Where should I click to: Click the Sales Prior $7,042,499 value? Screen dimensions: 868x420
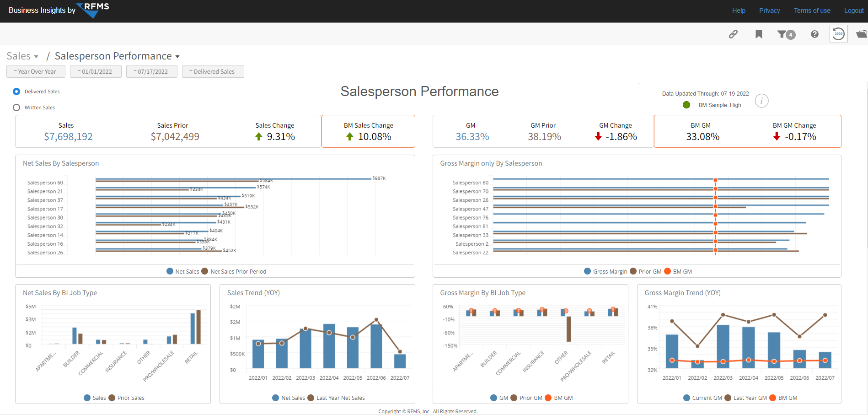[x=175, y=136]
